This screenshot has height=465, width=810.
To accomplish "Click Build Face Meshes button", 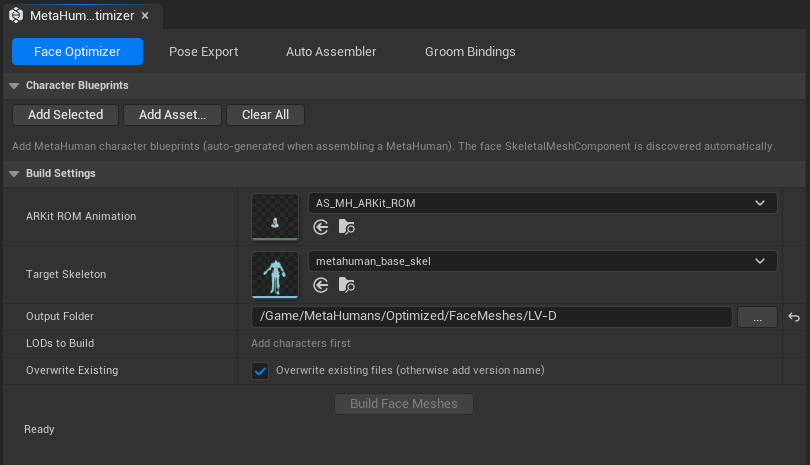I will (x=404, y=404).
